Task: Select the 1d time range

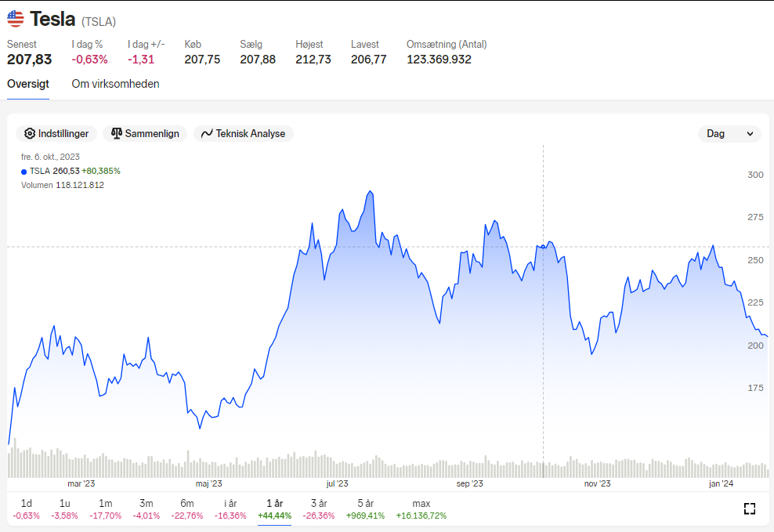Action: 26,509
